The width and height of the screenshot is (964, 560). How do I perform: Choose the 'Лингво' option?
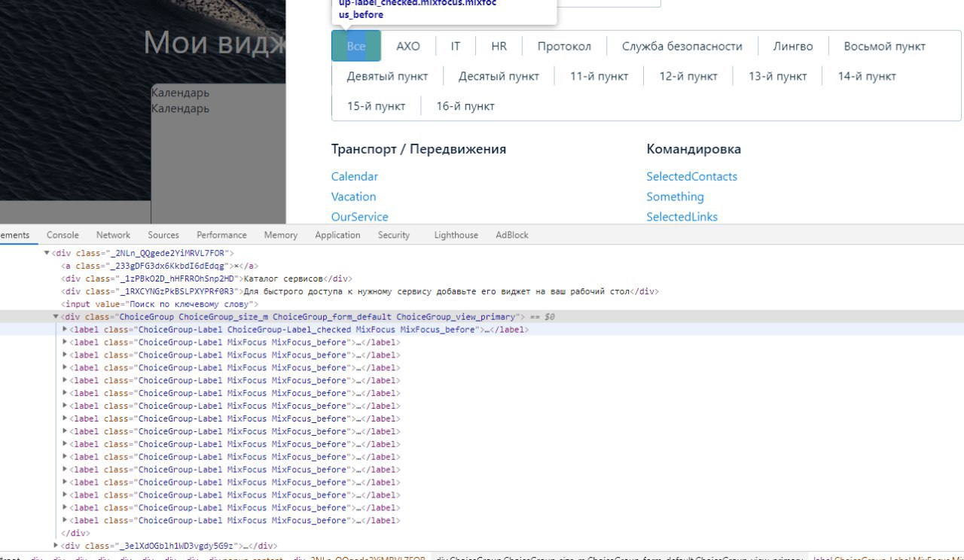click(793, 46)
